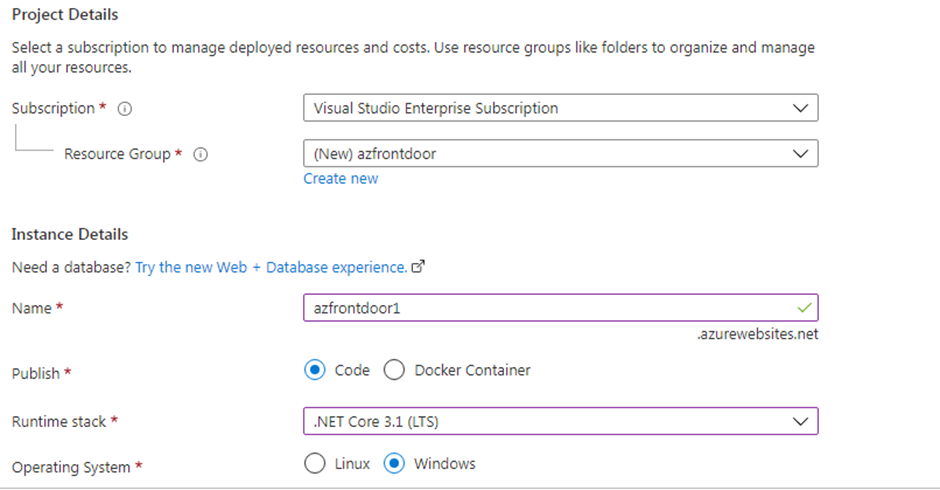
Task: Click the Instance Details heading
Action: (70, 235)
